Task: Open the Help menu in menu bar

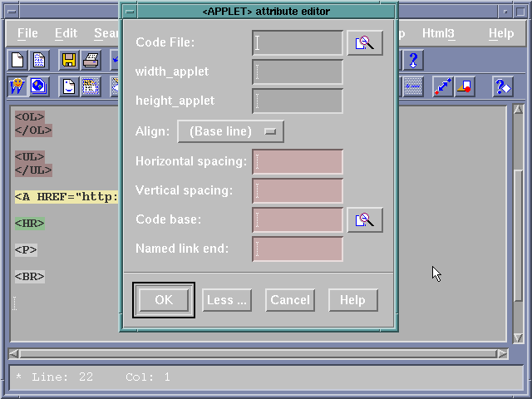Action: tap(500, 33)
